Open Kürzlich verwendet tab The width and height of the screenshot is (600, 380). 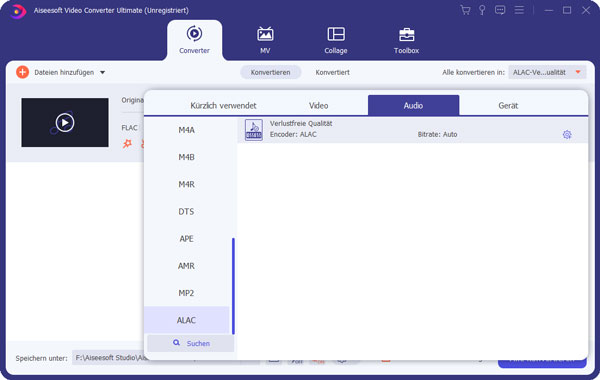click(x=223, y=106)
